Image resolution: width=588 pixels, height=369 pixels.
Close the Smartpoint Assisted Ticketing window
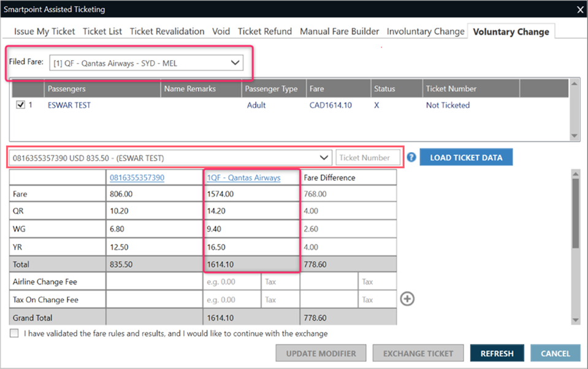pyautogui.click(x=580, y=9)
